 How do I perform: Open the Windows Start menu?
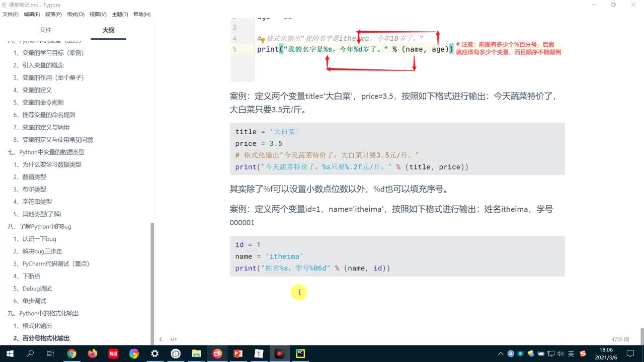[10, 353]
